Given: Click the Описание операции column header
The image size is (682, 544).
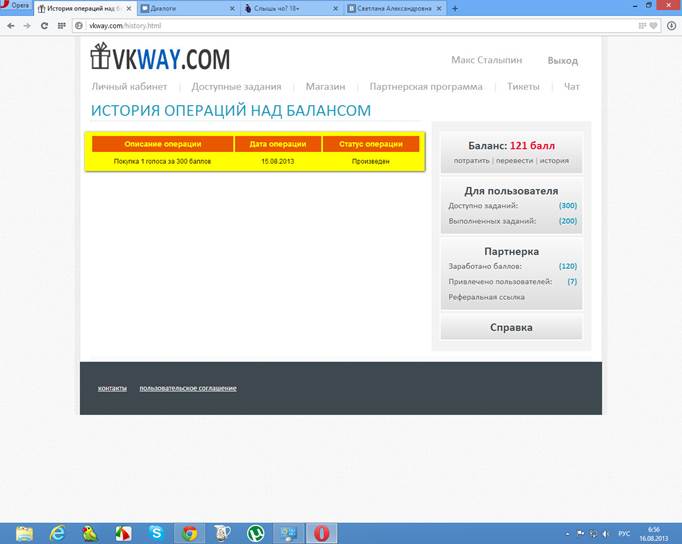Looking at the screenshot, I should (163, 144).
